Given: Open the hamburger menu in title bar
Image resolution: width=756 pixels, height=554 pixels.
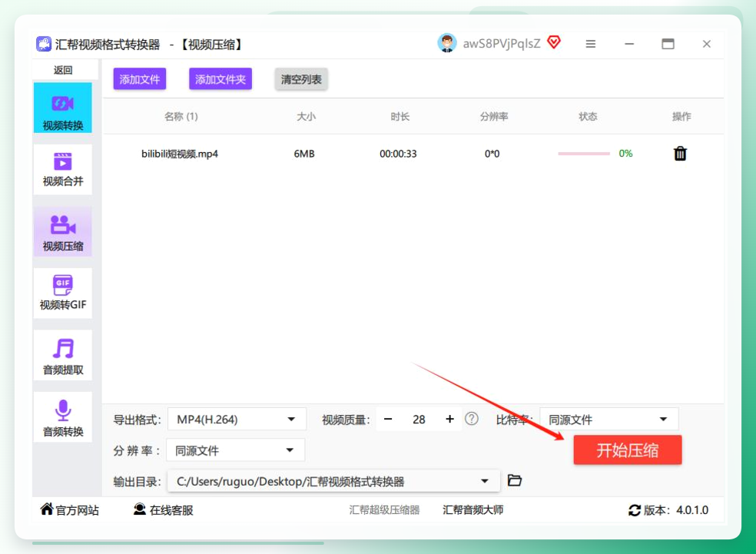Looking at the screenshot, I should tap(591, 44).
